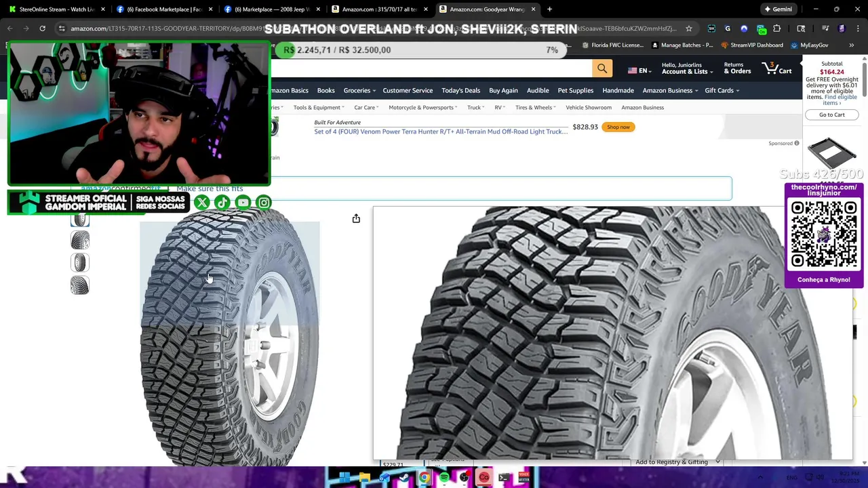Open the scan QR code image
The image size is (868, 488).
[823, 235]
